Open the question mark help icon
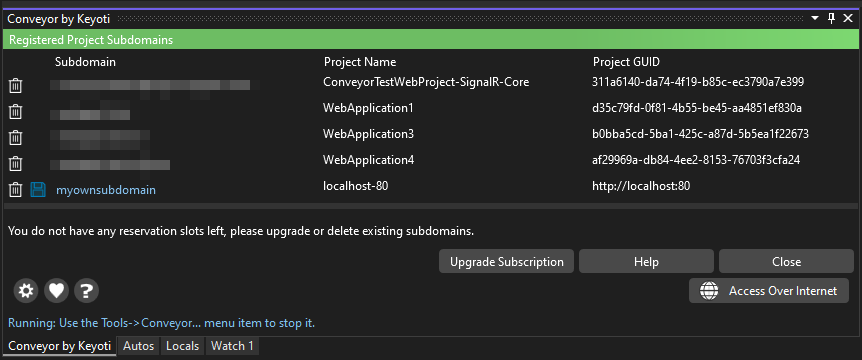The width and height of the screenshot is (862, 360). click(86, 291)
